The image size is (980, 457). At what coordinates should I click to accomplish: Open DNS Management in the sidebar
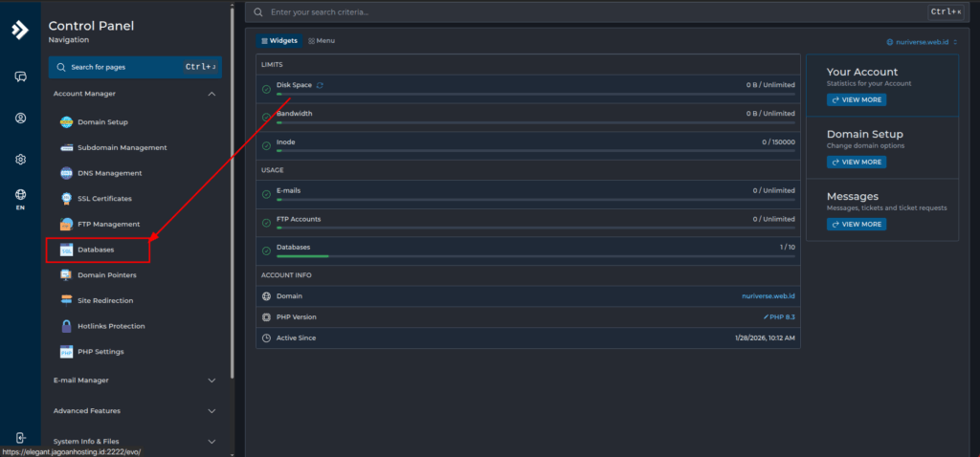click(109, 173)
